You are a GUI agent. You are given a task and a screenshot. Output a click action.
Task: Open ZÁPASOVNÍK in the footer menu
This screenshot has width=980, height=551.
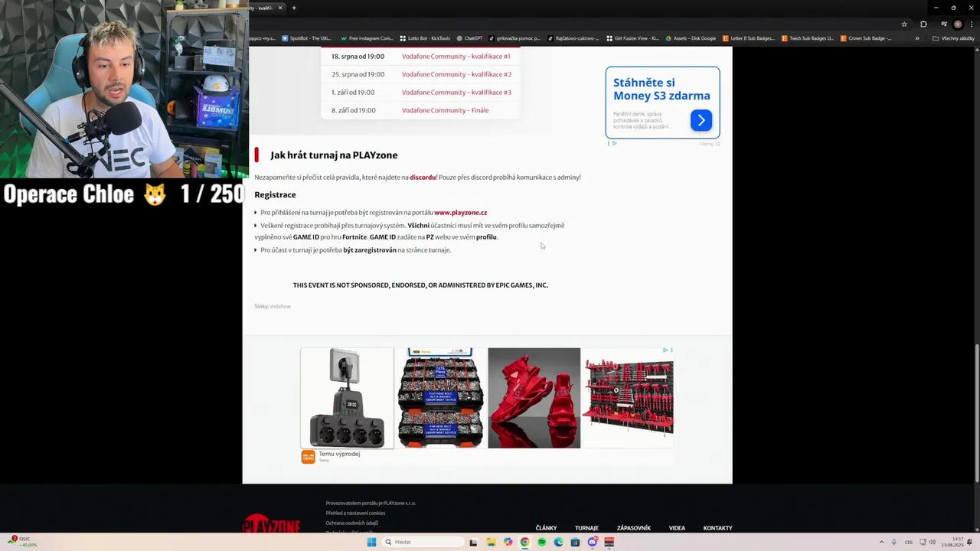pyautogui.click(x=634, y=528)
